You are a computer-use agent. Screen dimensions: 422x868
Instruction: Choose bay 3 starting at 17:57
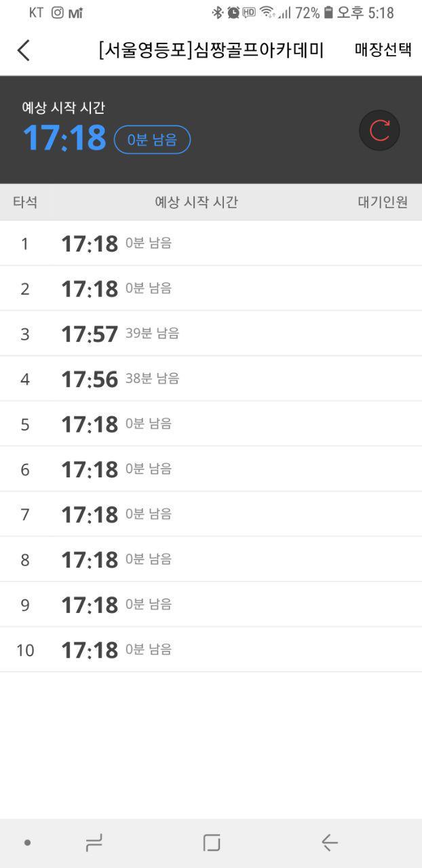(211, 334)
